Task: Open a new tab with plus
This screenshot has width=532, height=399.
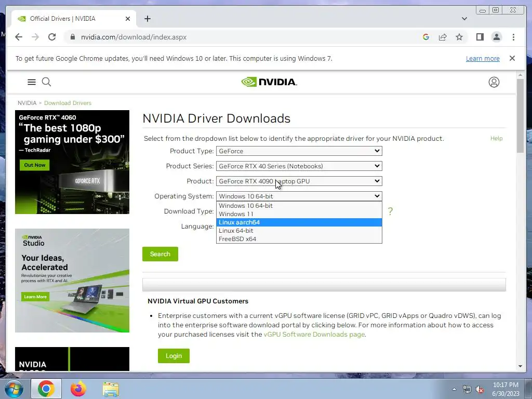Action: 147,19
